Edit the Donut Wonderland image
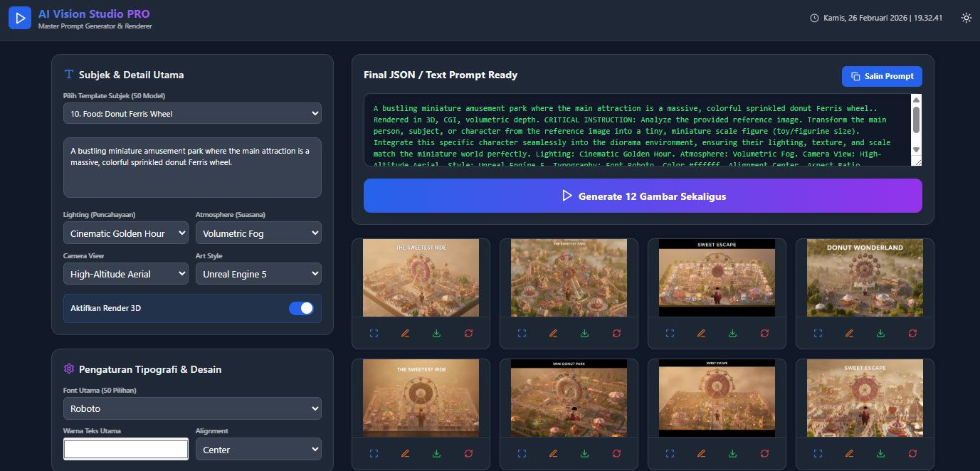Viewport: 980px width, 471px height. click(x=849, y=333)
